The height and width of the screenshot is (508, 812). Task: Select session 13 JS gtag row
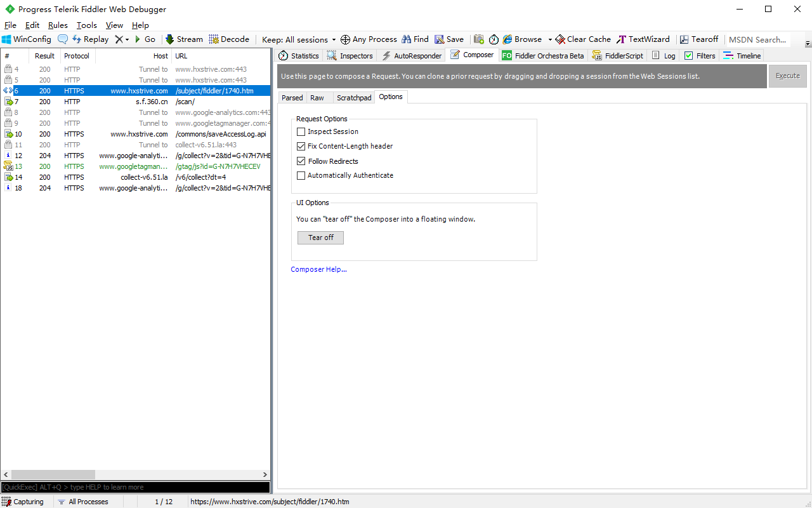136,166
